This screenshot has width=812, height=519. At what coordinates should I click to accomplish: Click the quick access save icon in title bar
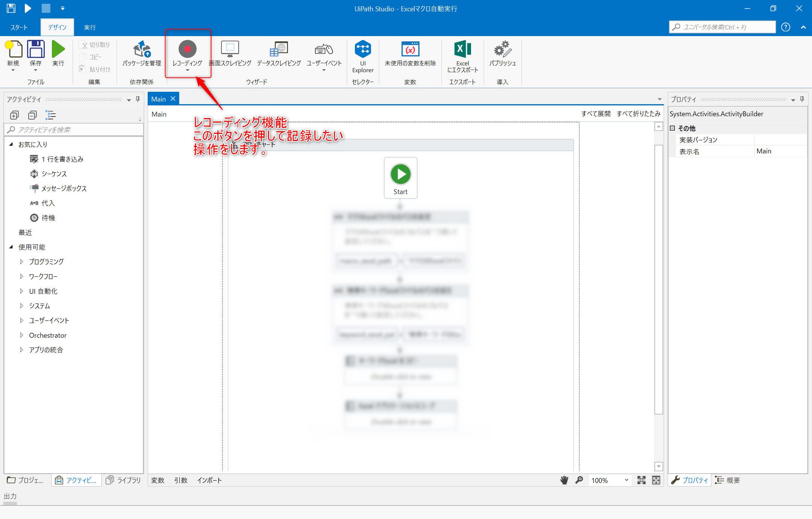pos(11,8)
